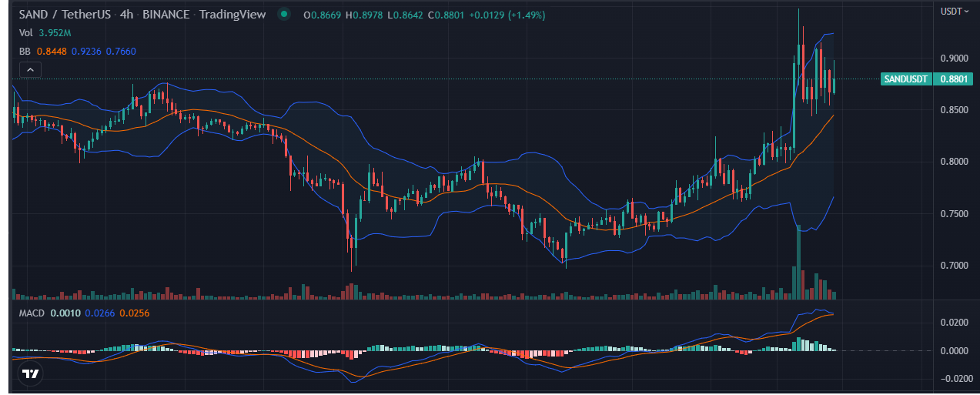
Task: Click the 0.7000 price axis label
Action: [x=953, y=266]
